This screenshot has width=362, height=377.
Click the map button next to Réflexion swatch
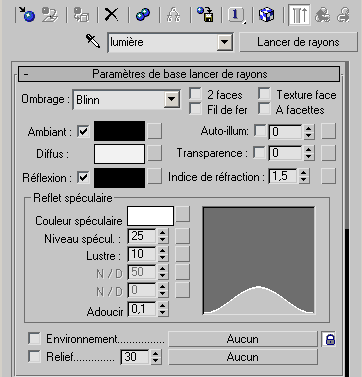coord(155,176)
